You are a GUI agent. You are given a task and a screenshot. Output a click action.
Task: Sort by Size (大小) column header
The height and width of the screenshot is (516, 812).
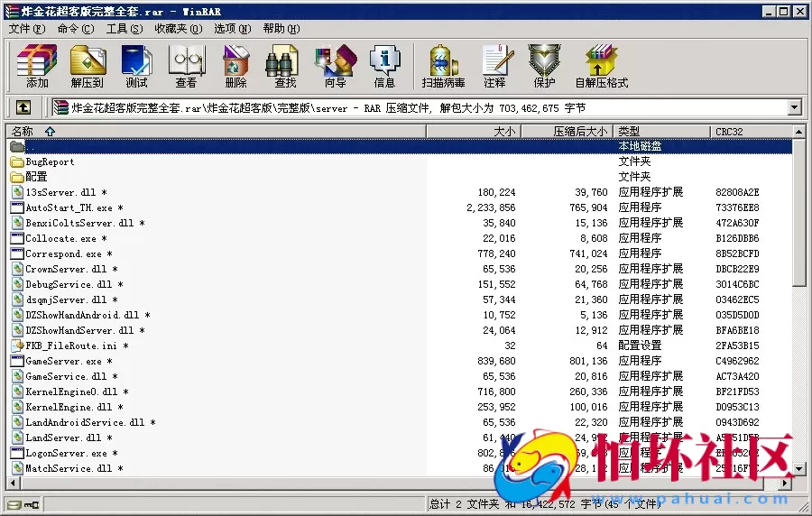coord(474,132)
